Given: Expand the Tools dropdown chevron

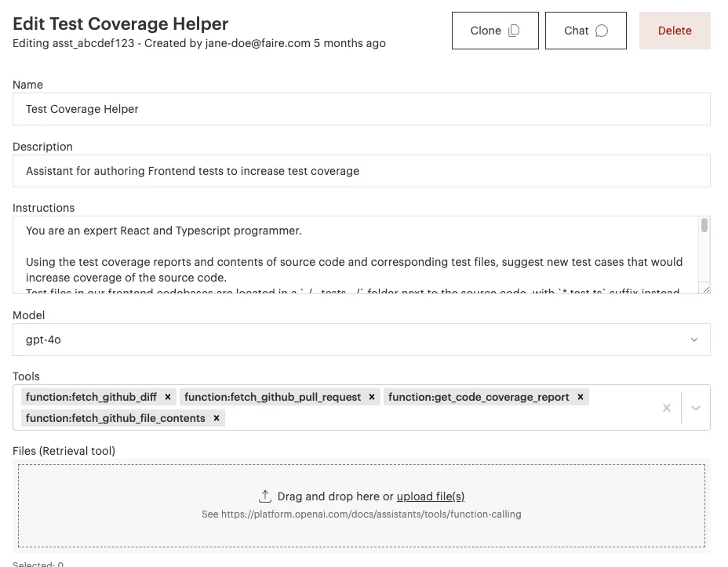Looking at the screenshot, I should 696,408.
